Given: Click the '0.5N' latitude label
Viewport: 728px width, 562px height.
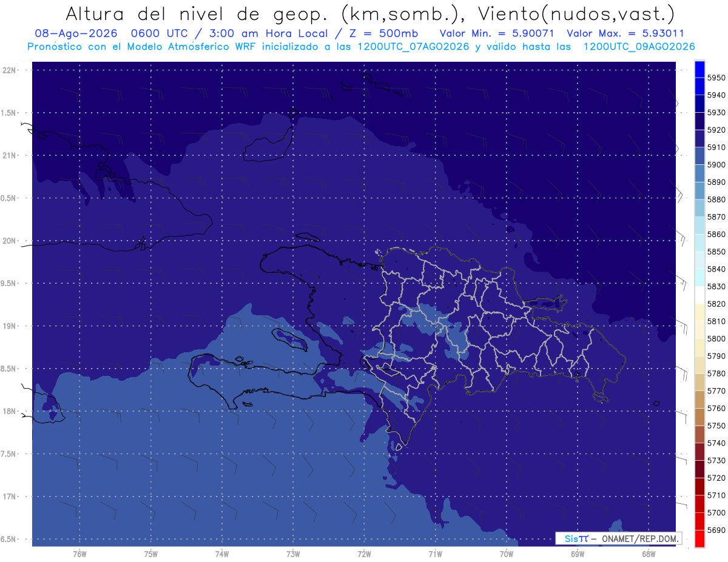Looking at the screenshot, I should (x=9, y=198).
